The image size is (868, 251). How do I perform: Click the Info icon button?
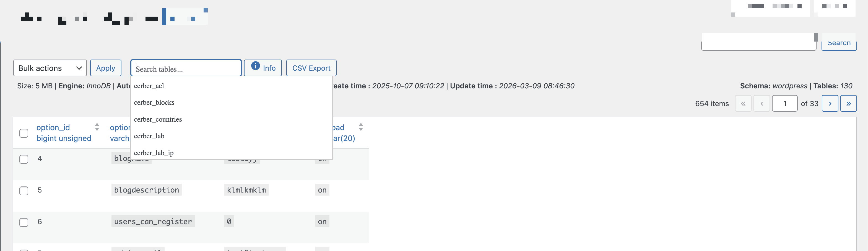click(263, 68)
